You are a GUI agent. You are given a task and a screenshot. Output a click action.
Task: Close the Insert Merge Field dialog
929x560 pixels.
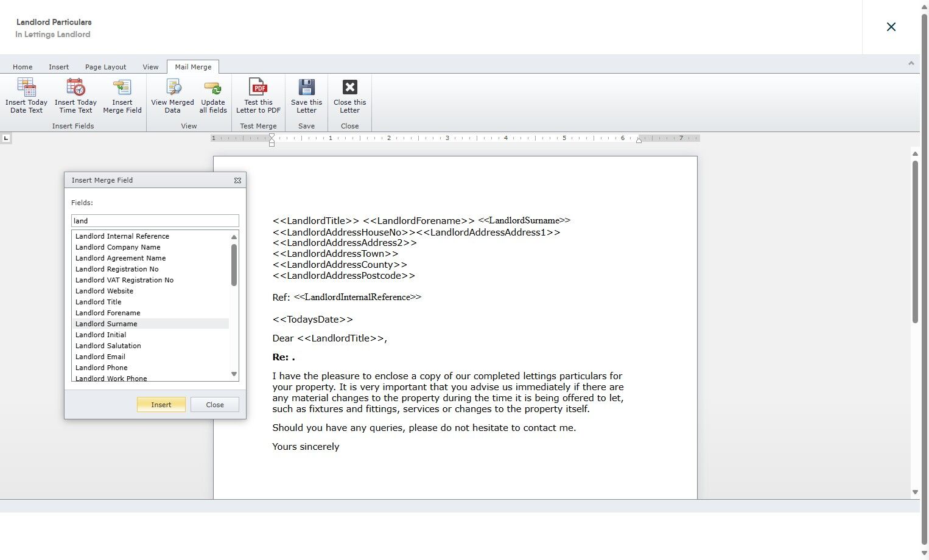237,180
